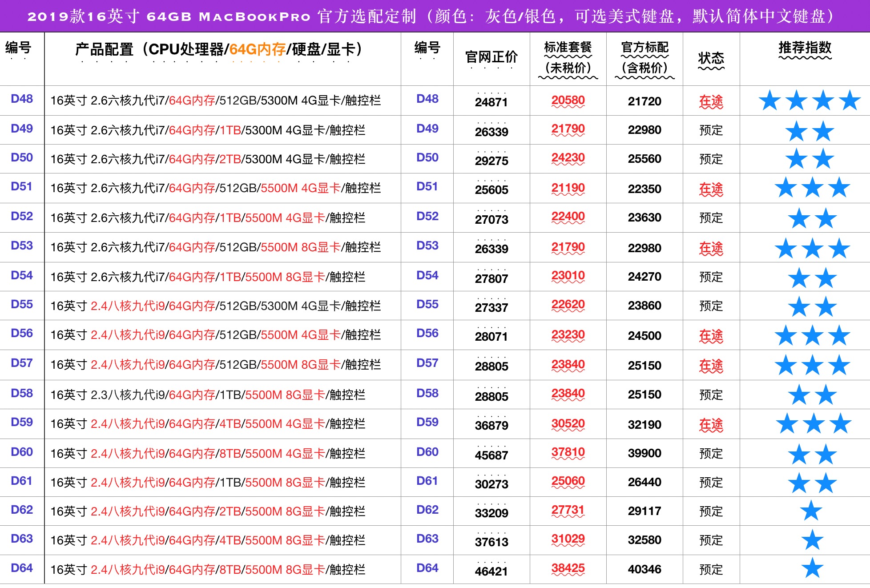Click the purple title banner text
Image resolution: width=870 pixels, height=588 pixels.
pyautogui.click(x=431, y=16)
